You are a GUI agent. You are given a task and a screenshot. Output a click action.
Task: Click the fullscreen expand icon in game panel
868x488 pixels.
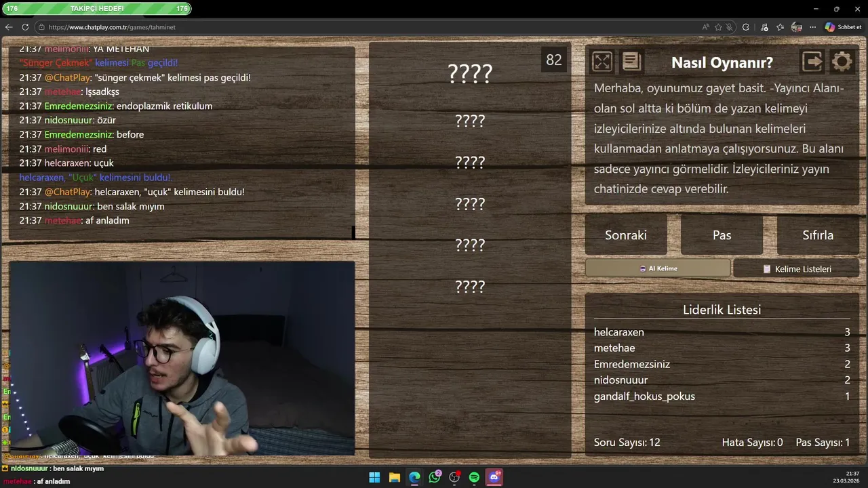602,62
